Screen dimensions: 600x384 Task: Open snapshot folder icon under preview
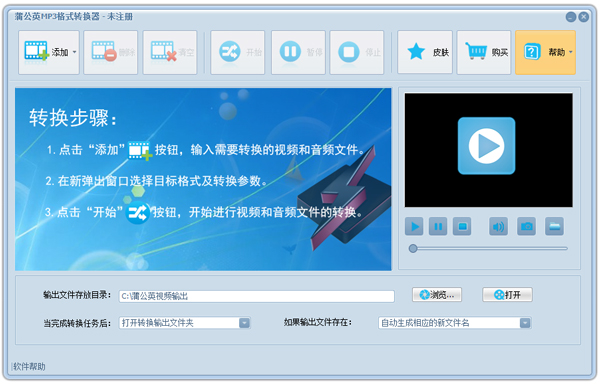[554, 226]
